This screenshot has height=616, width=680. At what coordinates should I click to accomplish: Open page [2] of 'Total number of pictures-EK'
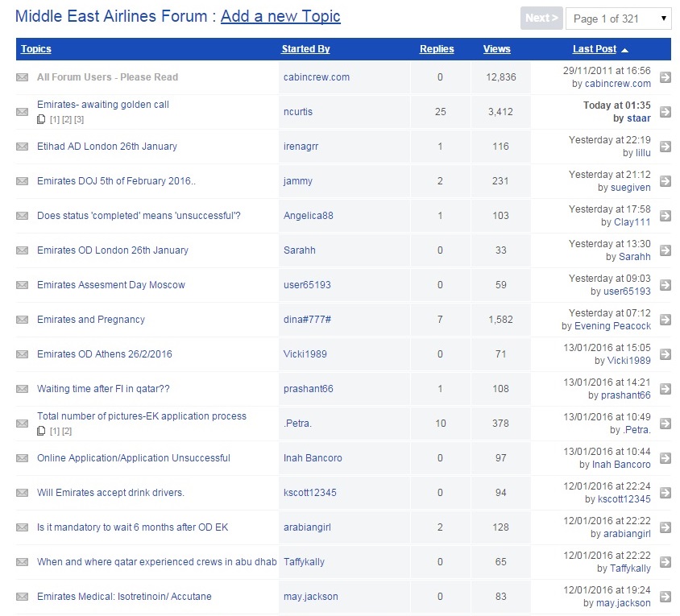point(67,432)
